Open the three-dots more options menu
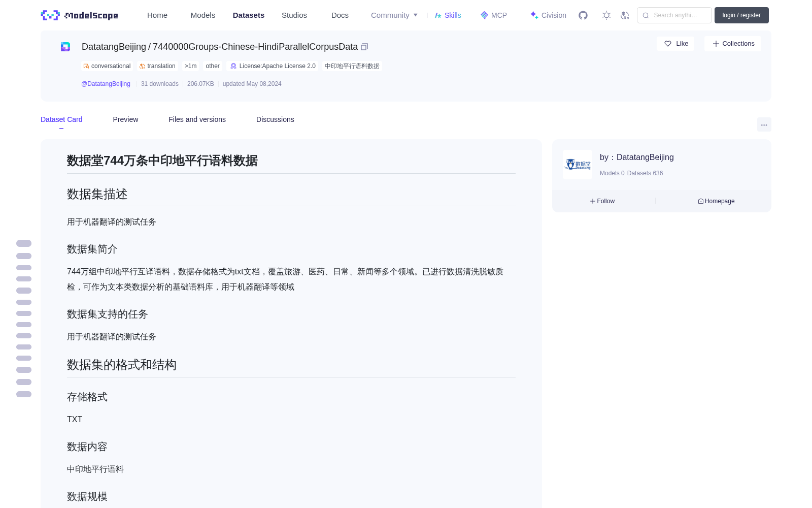Image resolution: width=812 pixels, height=508 pixels. (764, 124)
